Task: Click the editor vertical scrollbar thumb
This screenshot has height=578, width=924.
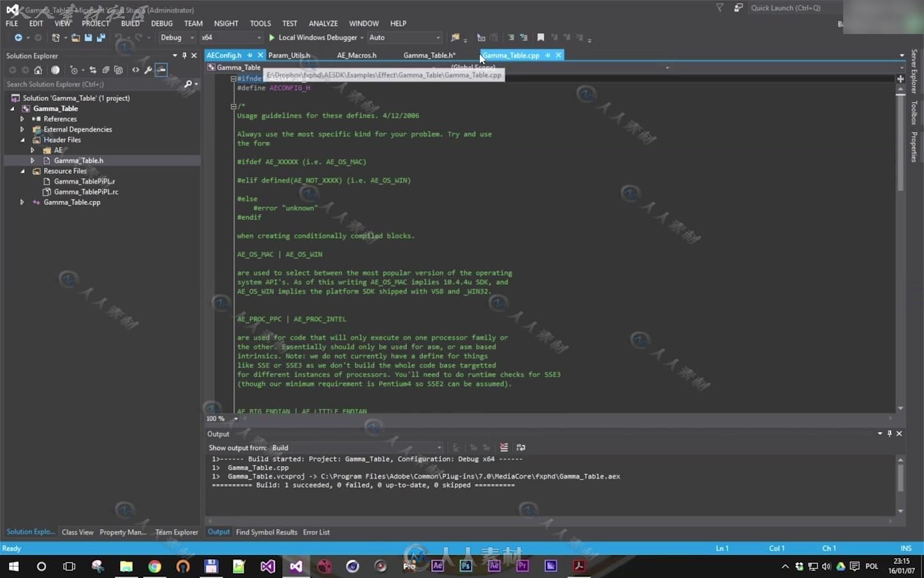Action: pos(900,143)
